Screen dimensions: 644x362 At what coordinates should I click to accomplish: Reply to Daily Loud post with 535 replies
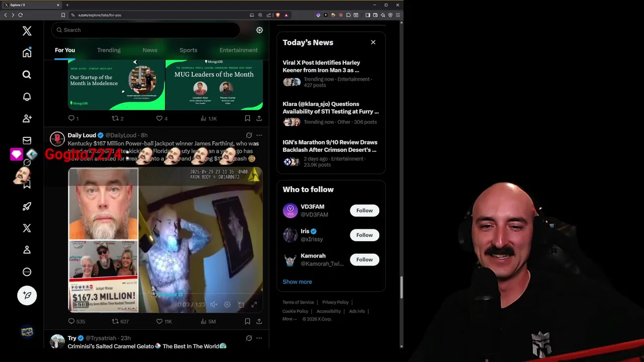coord(77,321)
